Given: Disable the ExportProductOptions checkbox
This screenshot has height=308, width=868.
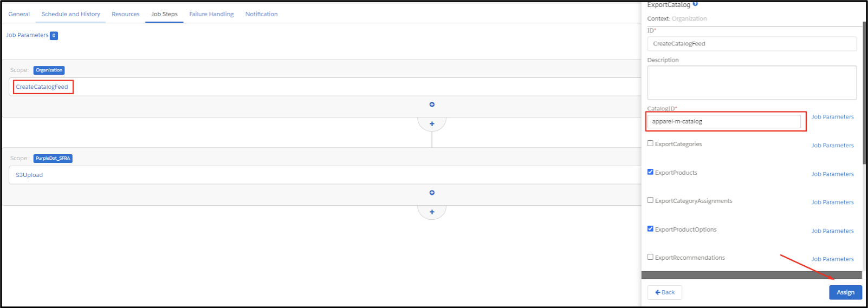Looking at the screenshot, I should pyautogui.click(x=650, y=229).
